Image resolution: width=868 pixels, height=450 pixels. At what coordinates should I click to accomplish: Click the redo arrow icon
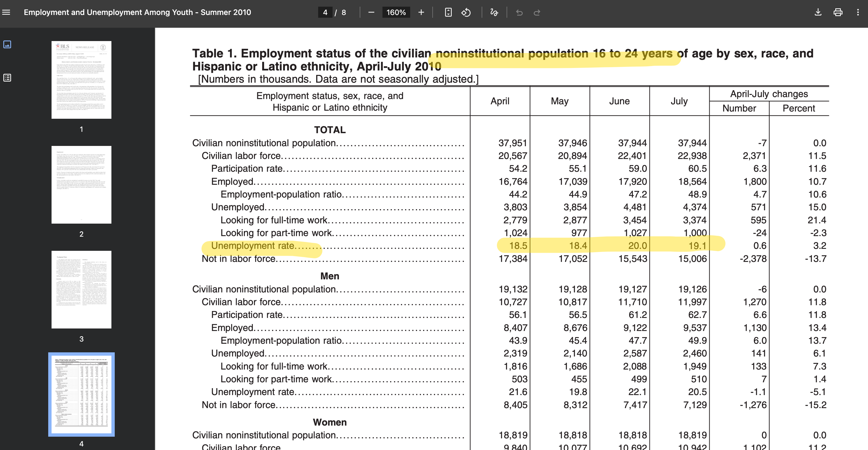tap(537, 12)
